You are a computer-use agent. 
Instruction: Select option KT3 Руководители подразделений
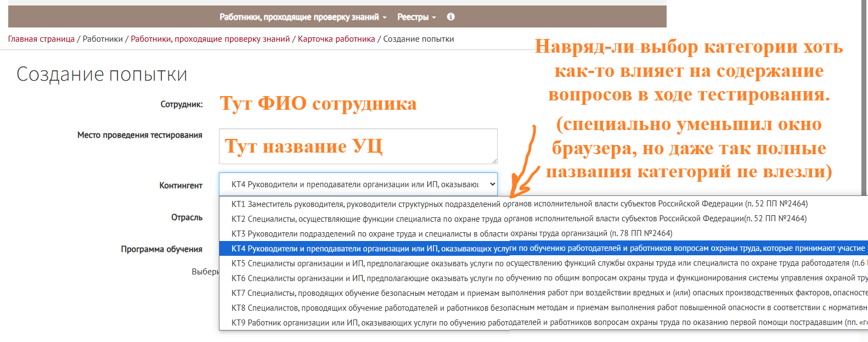point(543,233)
